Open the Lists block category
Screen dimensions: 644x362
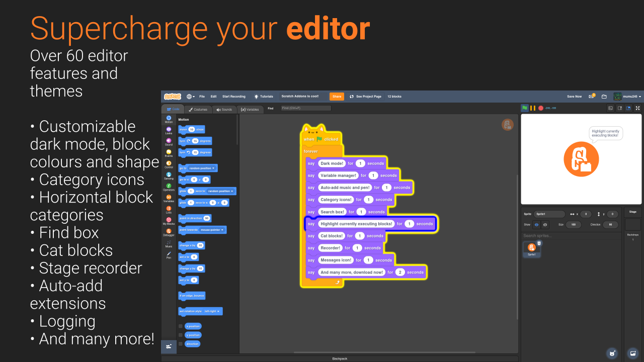(169, 210)
